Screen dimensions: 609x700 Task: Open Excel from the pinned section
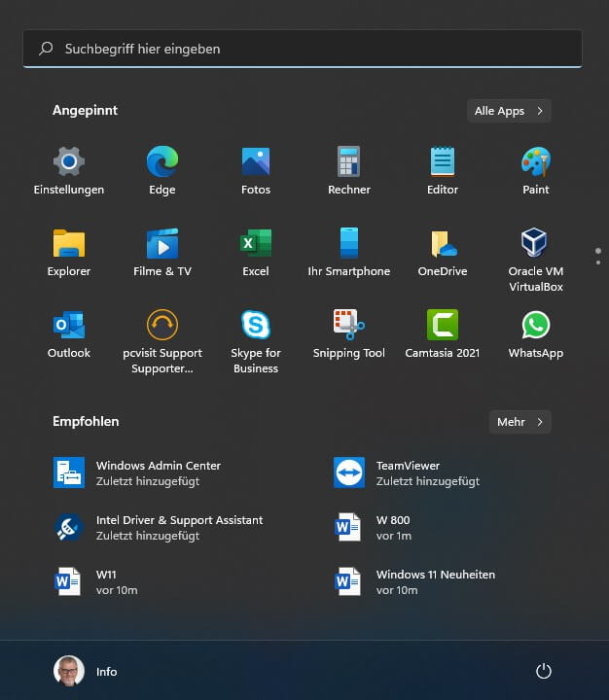[256, 253]
